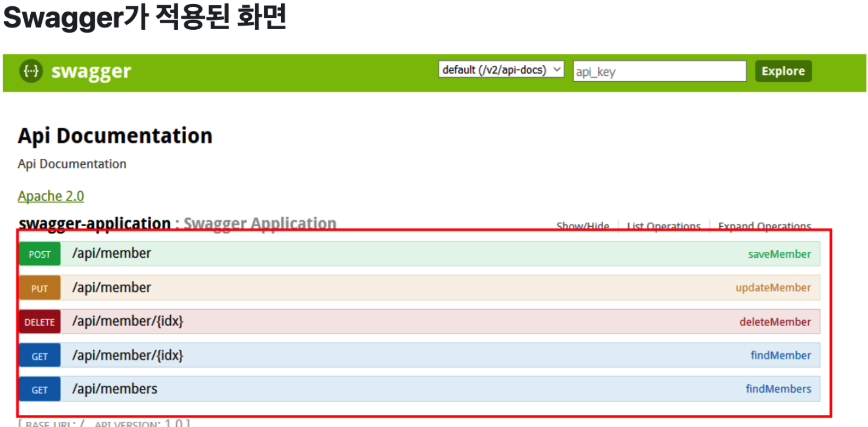Click the findMember operation label
The width and height of the screenshot is (868, 427).
[780, 355]
